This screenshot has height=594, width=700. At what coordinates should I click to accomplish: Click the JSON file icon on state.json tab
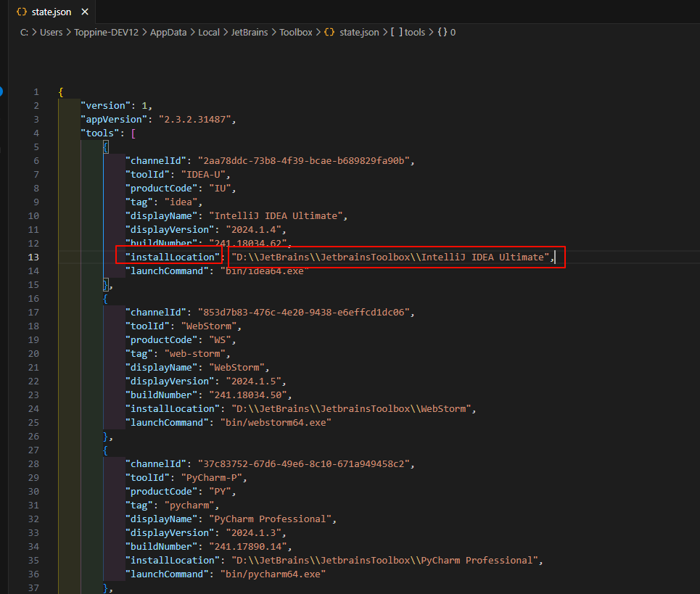click(22, 12)
